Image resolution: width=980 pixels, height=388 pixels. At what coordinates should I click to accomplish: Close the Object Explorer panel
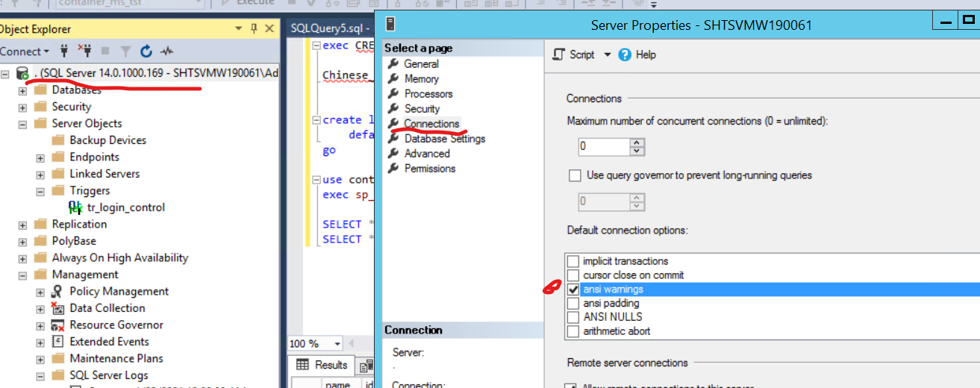269,29
